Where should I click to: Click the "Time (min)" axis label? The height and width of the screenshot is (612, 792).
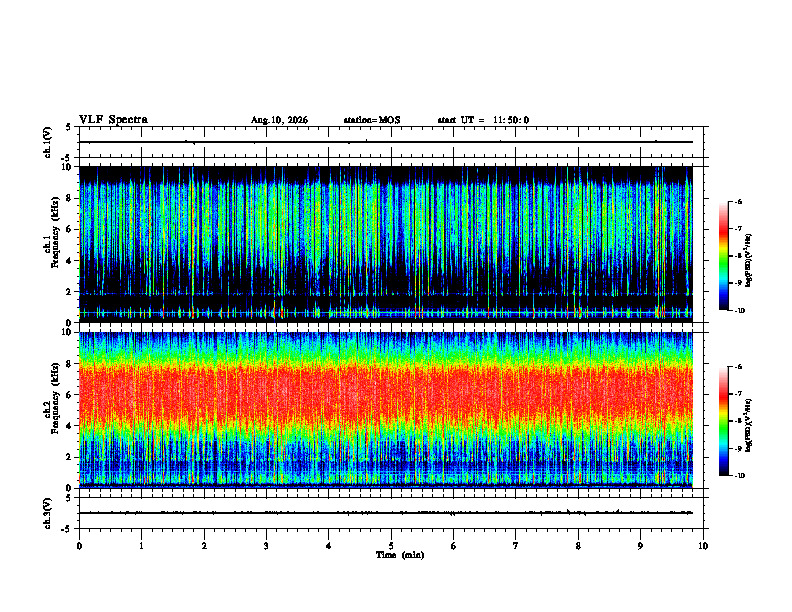(400, 555)
